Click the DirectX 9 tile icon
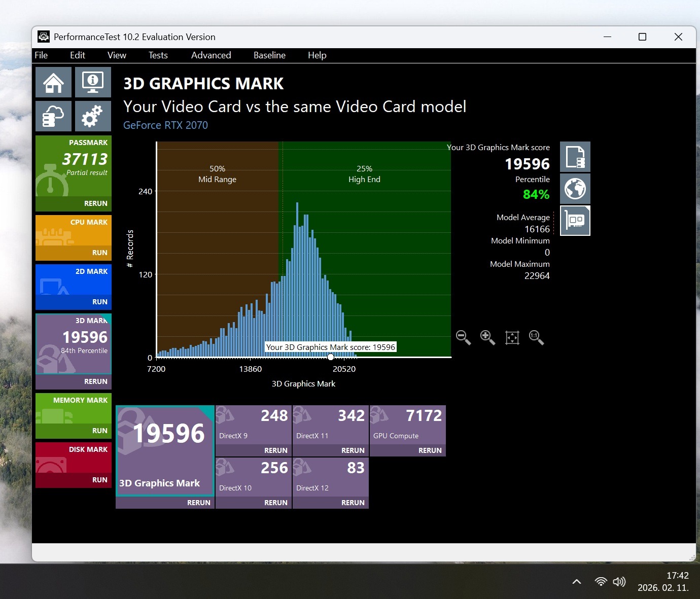Image resolution: width=700 pixels, height=599 pixels. 225,415
